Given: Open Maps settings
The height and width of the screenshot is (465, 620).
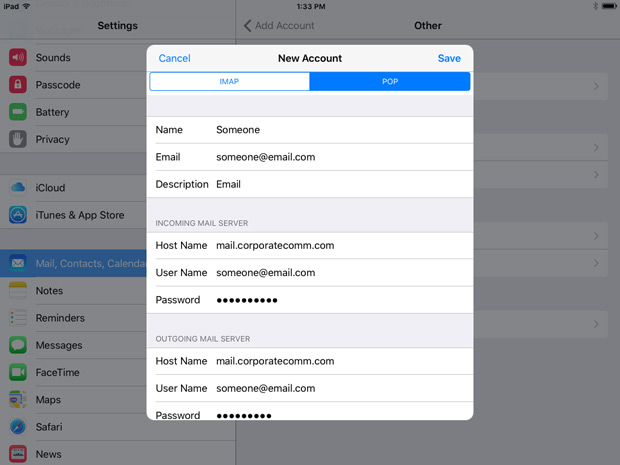Looking at the screenshot, I should pyautogui.click(x=73, y=399).
